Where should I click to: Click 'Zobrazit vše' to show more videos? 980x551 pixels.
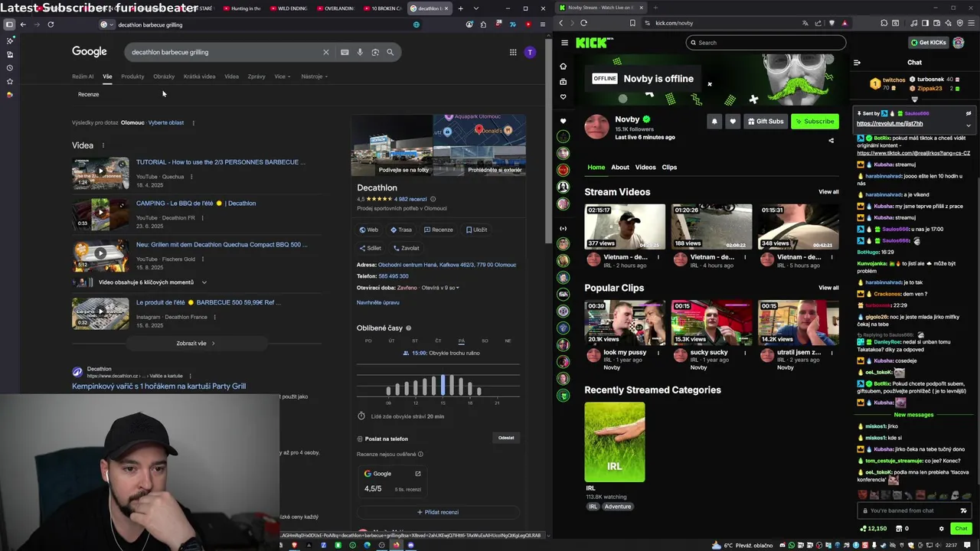195,344
